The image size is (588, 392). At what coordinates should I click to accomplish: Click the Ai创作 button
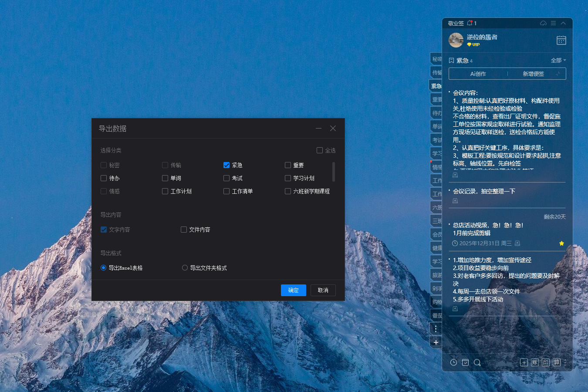(x=478, y=73)
